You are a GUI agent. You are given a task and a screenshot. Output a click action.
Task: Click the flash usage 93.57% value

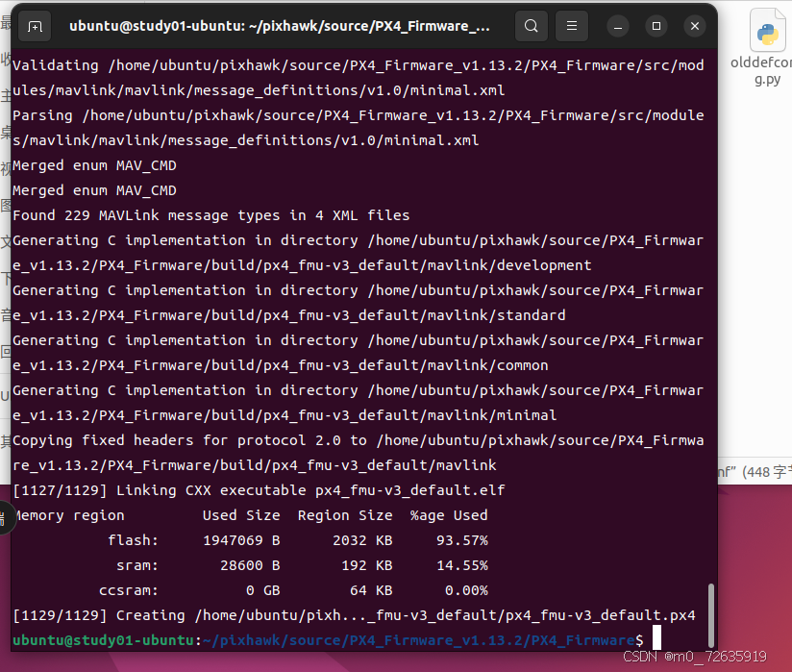[x=462, y=540]
